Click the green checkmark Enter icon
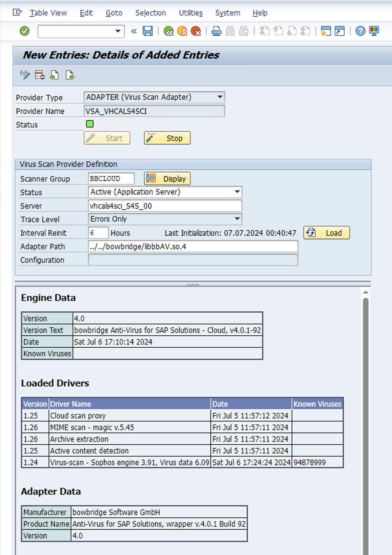The height and width of the screenshot is (555, 392). (x=25, y=31)
